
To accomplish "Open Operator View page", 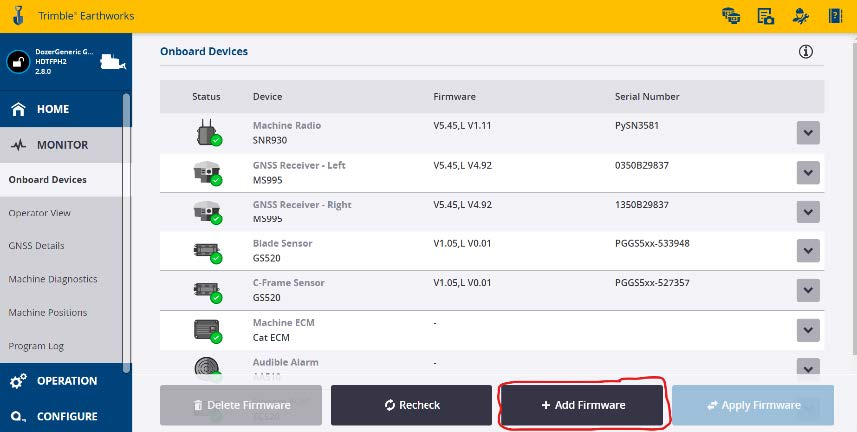I will [x=39, y=213].
